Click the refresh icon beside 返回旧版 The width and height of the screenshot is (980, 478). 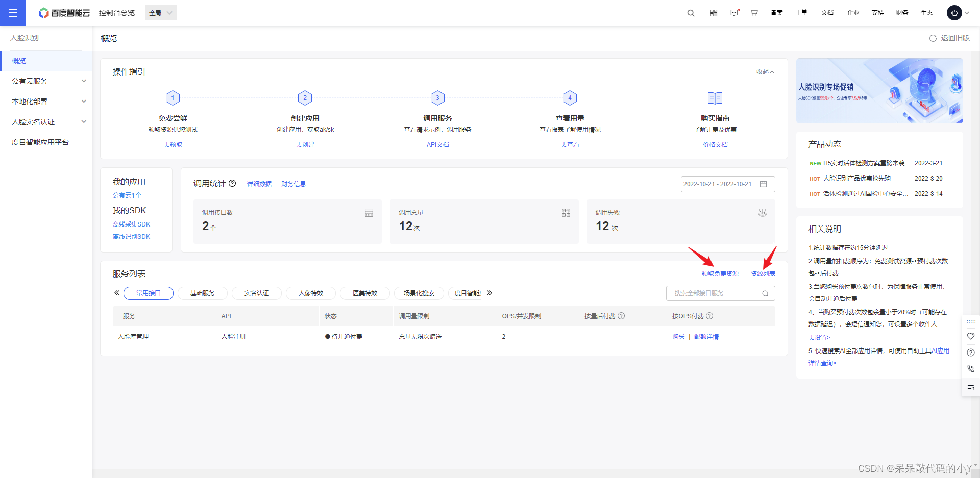(x=933, y=38)
